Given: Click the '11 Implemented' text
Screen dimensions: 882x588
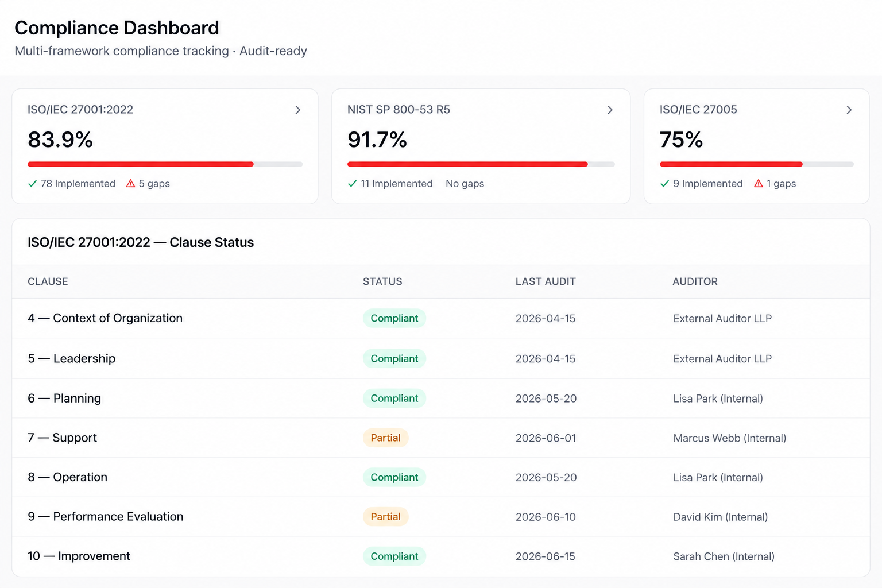Looking at the screenshot, I should [x=397, y=184].
